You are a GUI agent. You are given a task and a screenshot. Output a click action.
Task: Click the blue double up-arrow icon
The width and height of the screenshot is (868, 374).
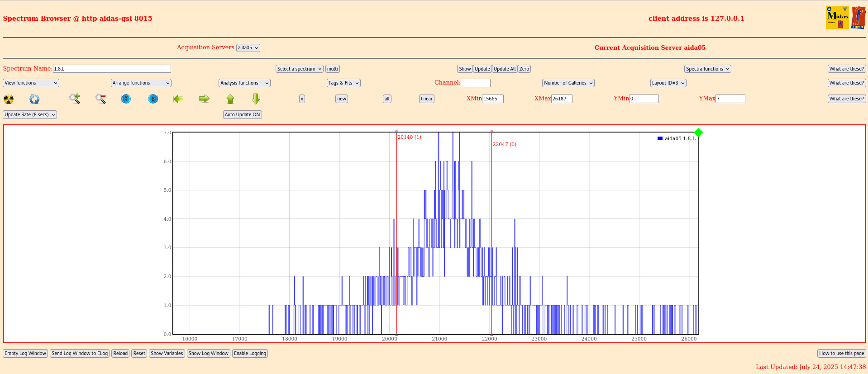coord(153,99)
